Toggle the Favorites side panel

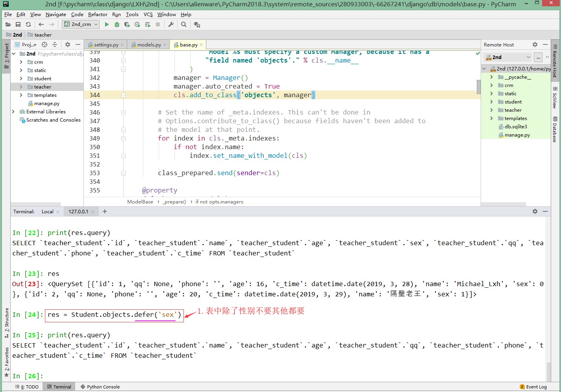6,362
